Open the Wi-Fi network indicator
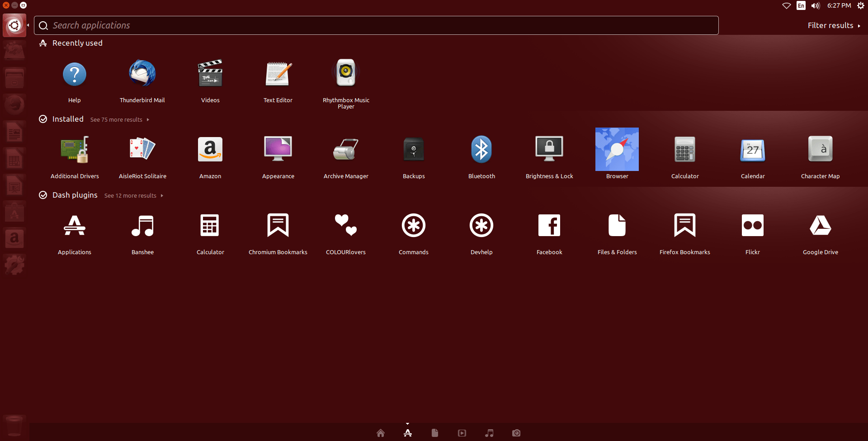 pos(787,5)
